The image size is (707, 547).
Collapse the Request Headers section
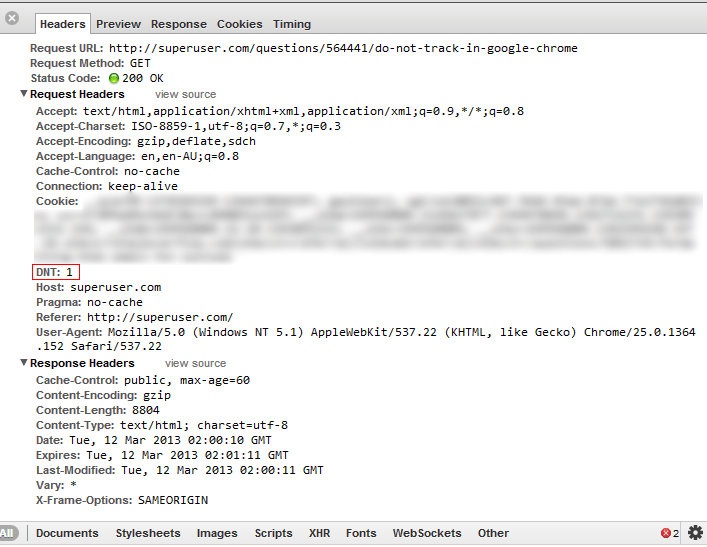click(23, 94)
